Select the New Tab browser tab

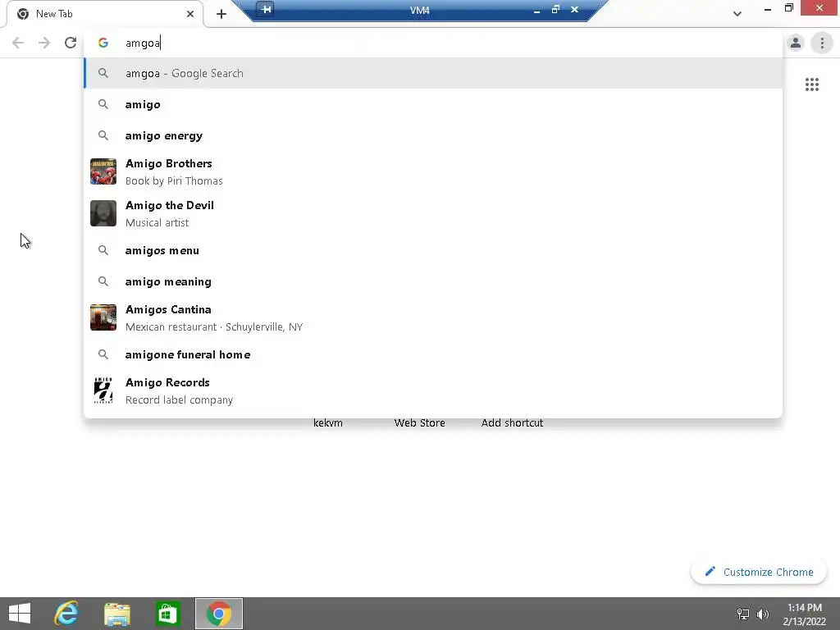tap(105, 14)
